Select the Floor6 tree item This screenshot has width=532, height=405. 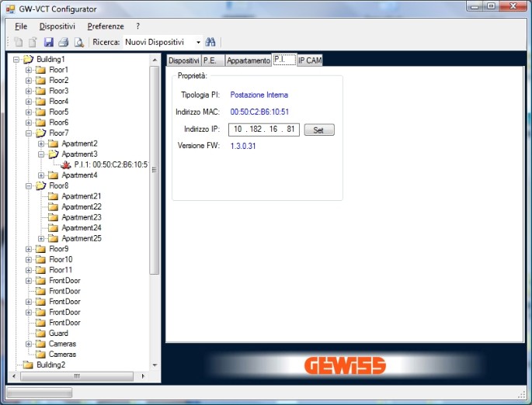[x=59, y=123]
